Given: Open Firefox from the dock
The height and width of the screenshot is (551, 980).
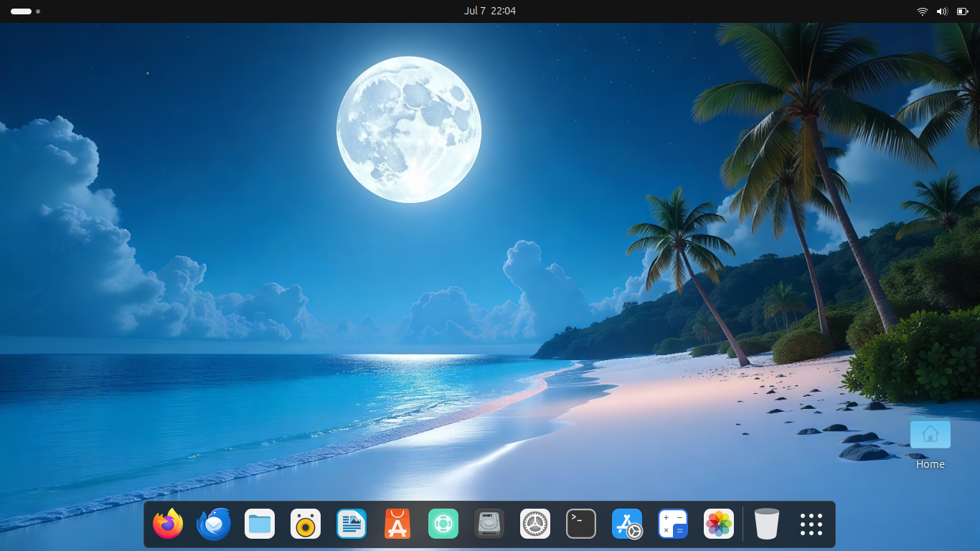Looking at the screenshot, I should (x=168, y=524).
